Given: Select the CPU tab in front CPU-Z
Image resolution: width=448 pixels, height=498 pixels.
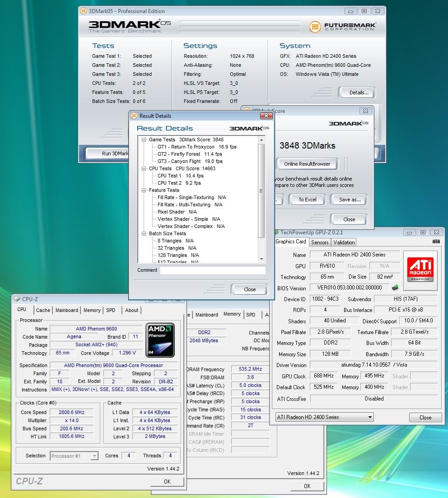Looking at the screenshot, I should pyautogui.click(x=22, y=309).
